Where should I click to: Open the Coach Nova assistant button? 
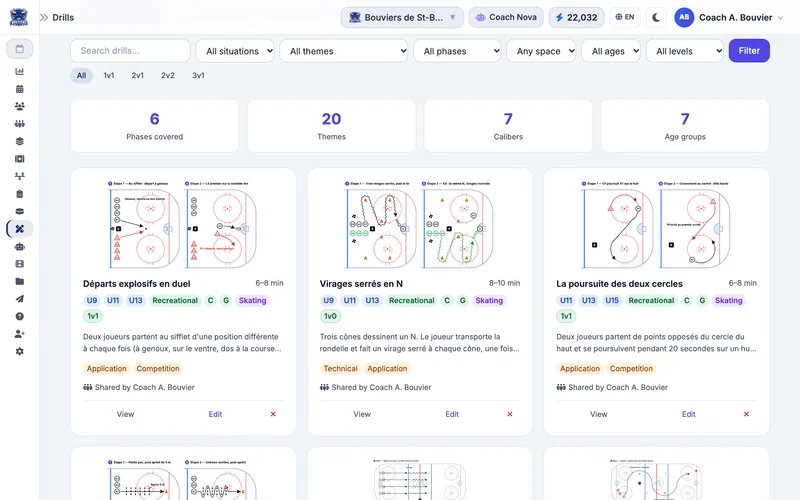click(506, 17)
